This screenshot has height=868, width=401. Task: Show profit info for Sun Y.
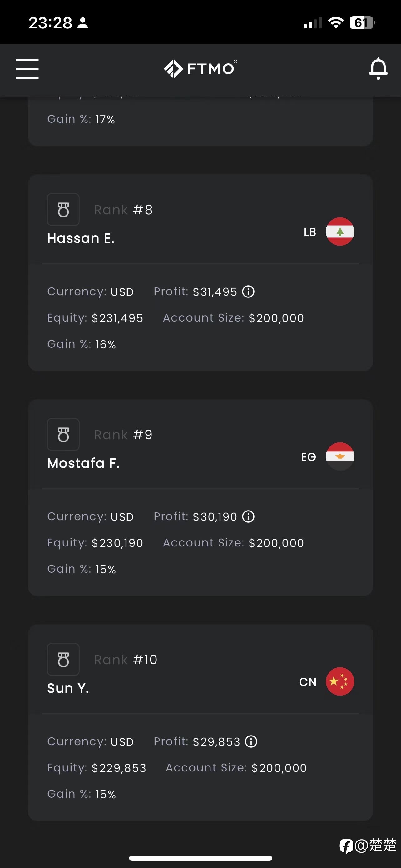click(251, 741)
